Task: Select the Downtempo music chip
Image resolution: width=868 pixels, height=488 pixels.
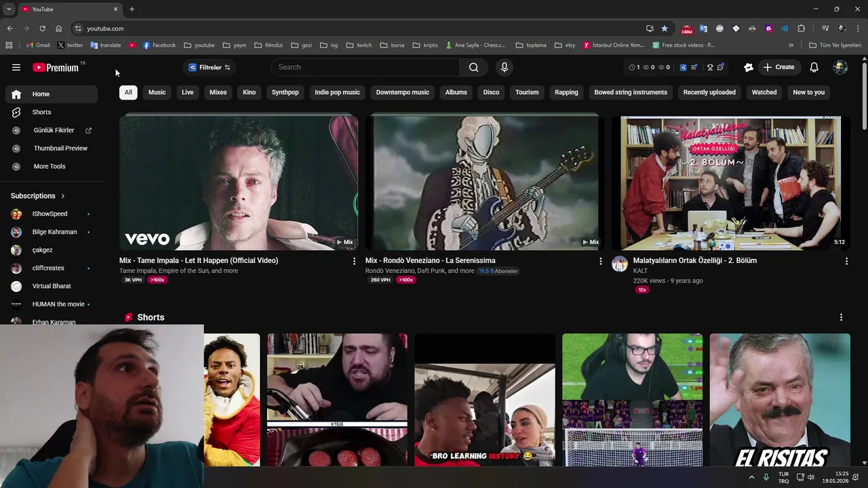Action: click(x=403, y=92)
